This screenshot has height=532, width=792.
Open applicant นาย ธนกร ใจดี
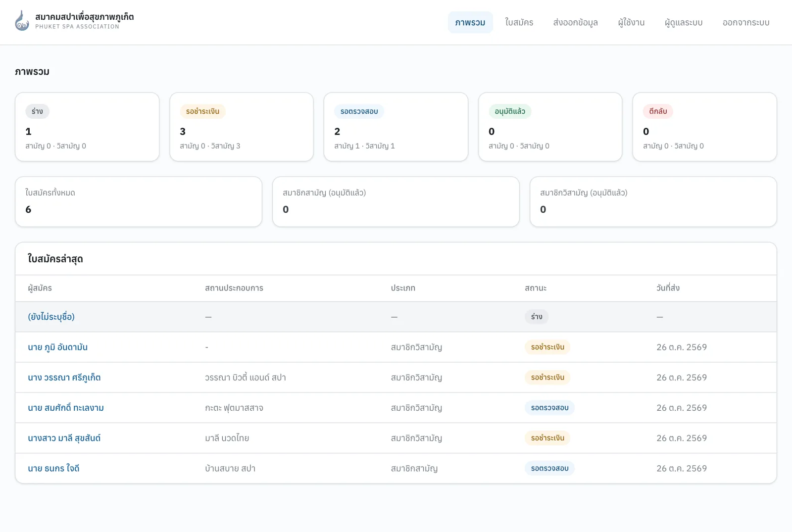(53, 468)
